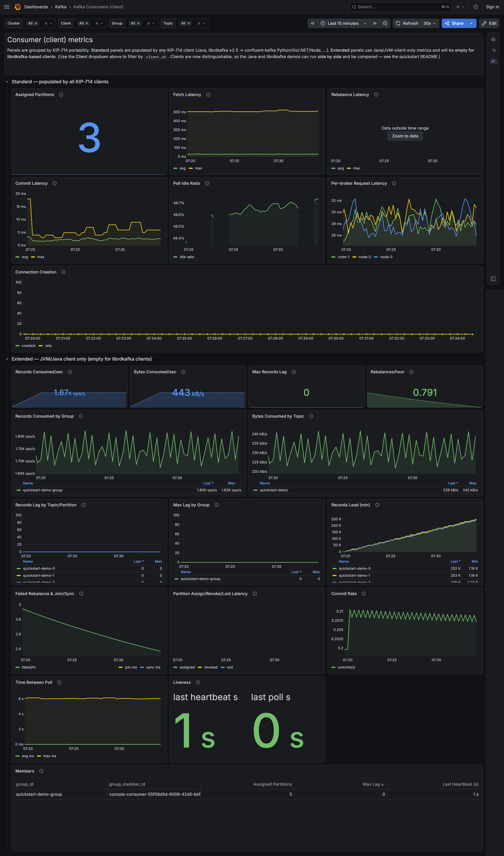Viewport: 504px width, 856px height.
Task: Sort table by Max Lag column
Action: click(x=373, y=784)
